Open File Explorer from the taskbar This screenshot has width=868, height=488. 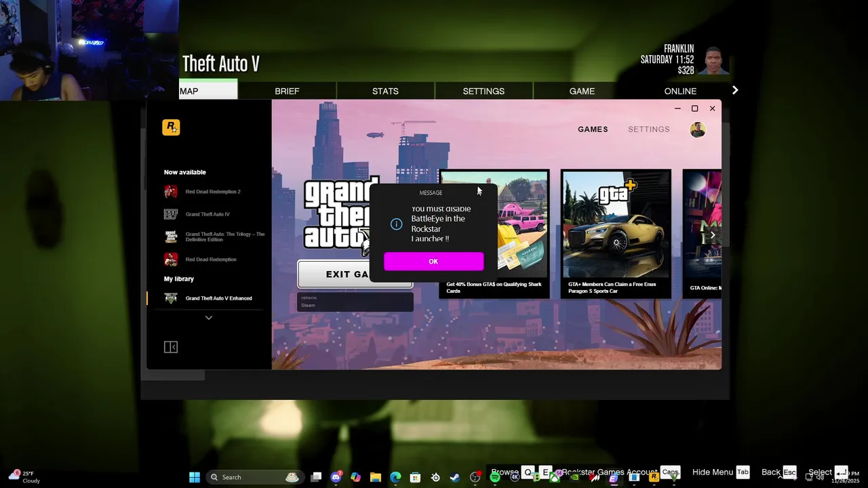(376, 477)
